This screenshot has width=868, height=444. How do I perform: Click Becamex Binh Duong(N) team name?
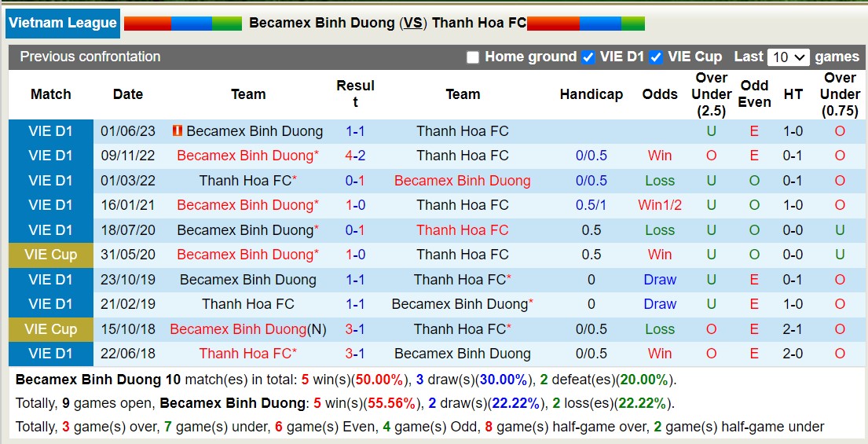click(x=248, y=328)
